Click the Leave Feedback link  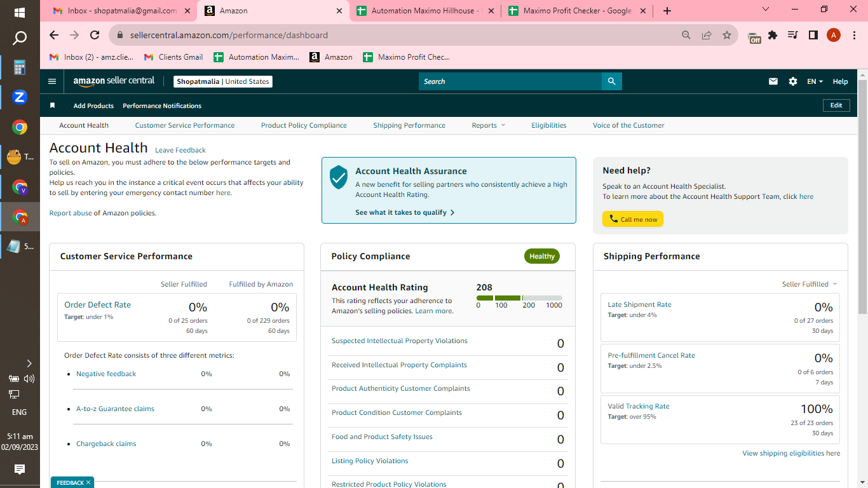[x=180, y=150]
